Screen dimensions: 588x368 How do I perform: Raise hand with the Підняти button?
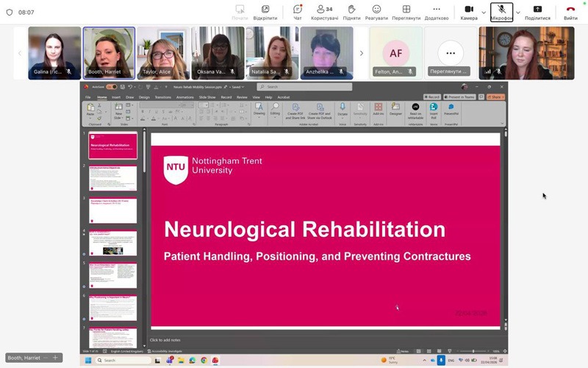(x=351, y=12)
